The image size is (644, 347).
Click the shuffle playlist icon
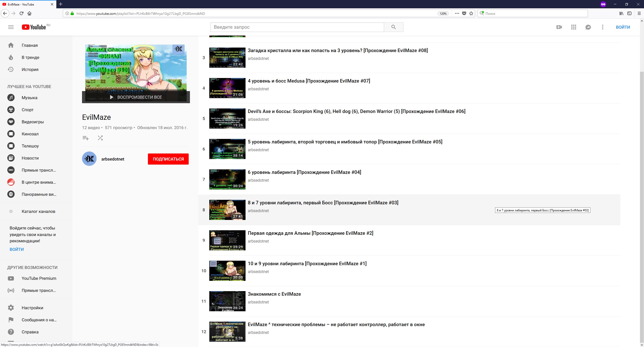(x=100, y=138)
